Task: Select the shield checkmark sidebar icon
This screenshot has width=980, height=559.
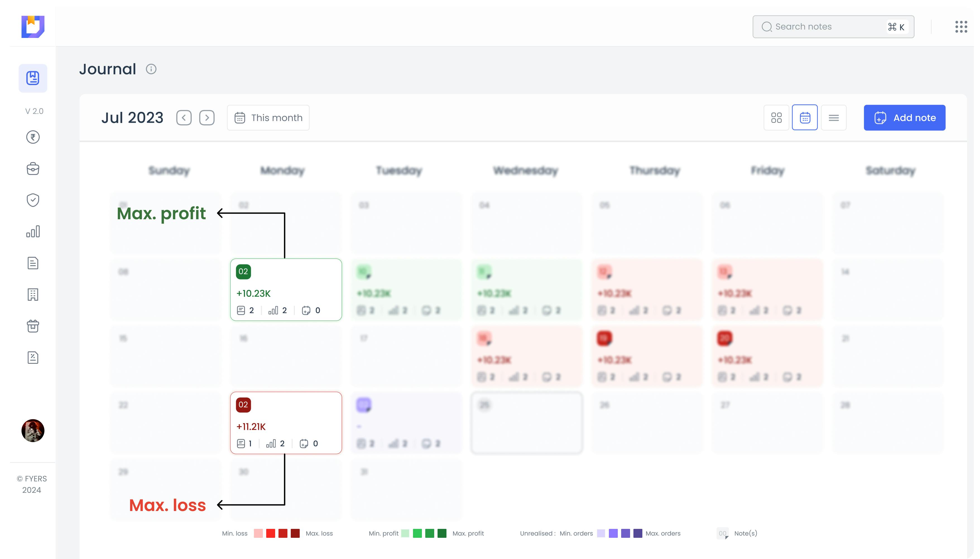Action: pos(33,200)
